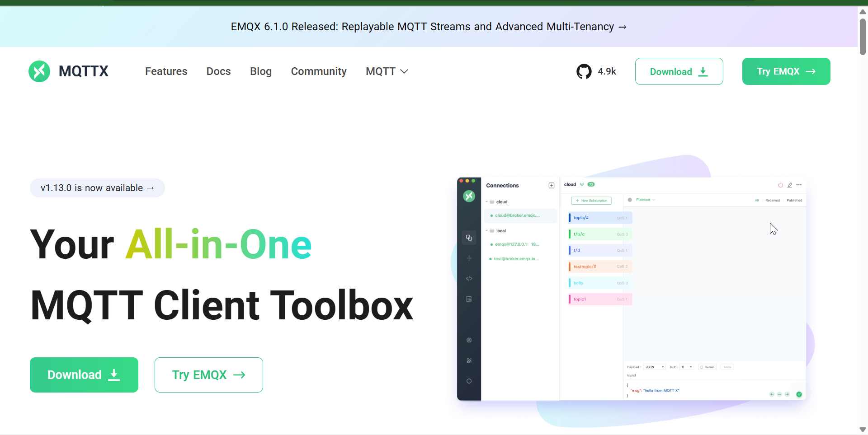Screen dimensions: 868x435
Task: Open the JSON payload dropdown in the preview
Action: click(655, 367)
